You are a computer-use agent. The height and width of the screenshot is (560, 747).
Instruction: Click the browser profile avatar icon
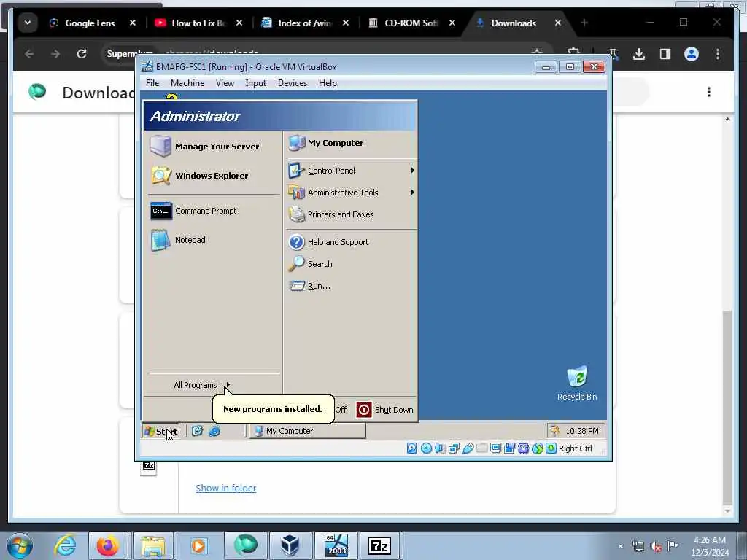pos(692,54)
